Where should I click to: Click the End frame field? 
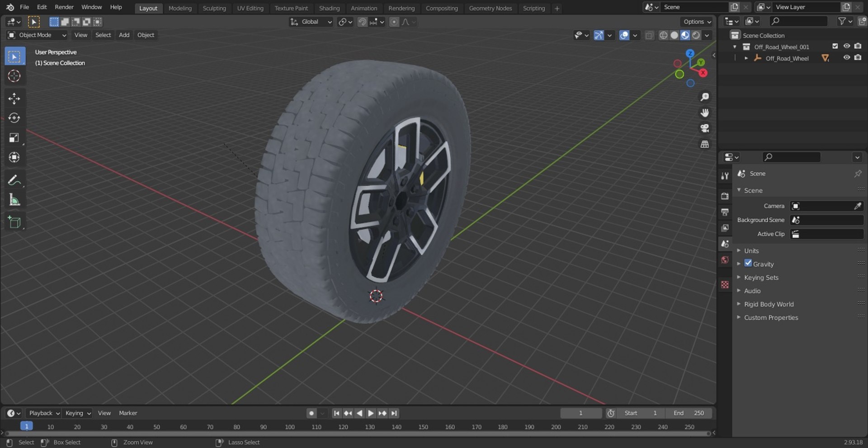point(688,413)
